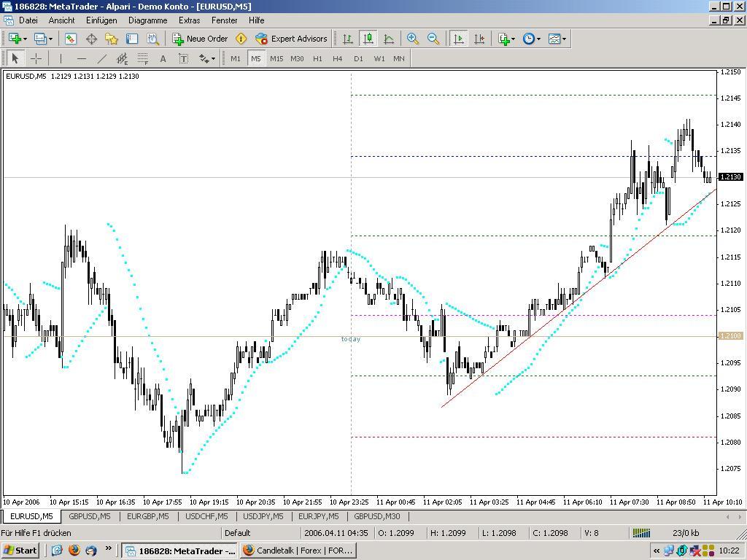Toggle the chart auto-scroll button
The image size is (747, 560).
(x=459, y=39)
